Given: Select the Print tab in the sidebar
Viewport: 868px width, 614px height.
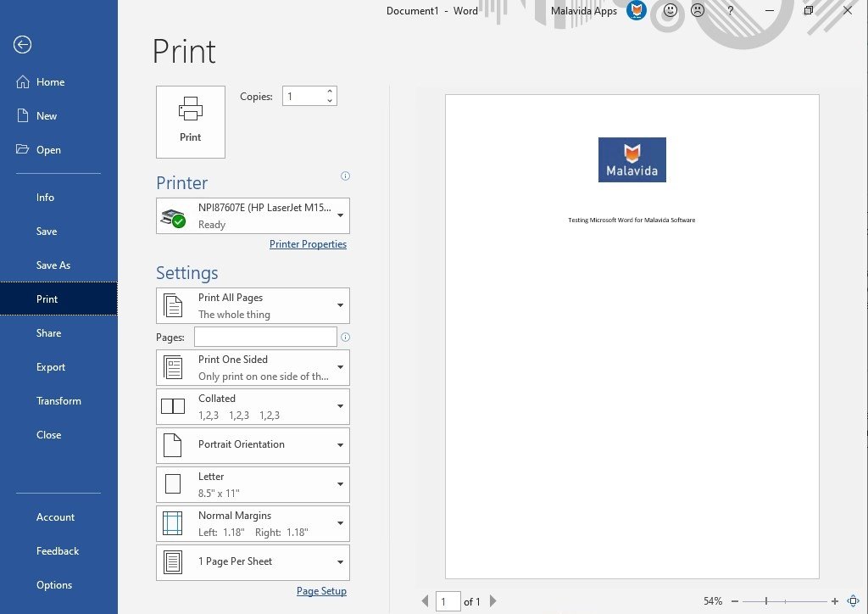Looking at the screenshot, I should click(58, 299).
